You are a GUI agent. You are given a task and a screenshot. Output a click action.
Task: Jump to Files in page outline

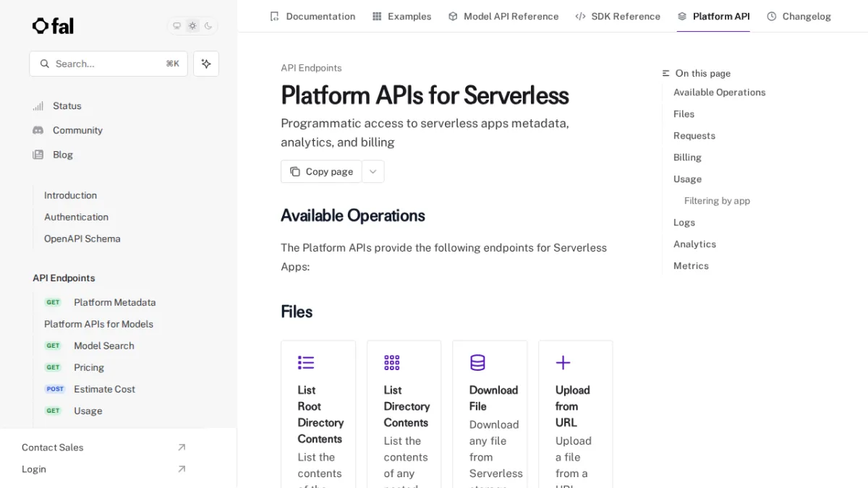click(684, 114)
